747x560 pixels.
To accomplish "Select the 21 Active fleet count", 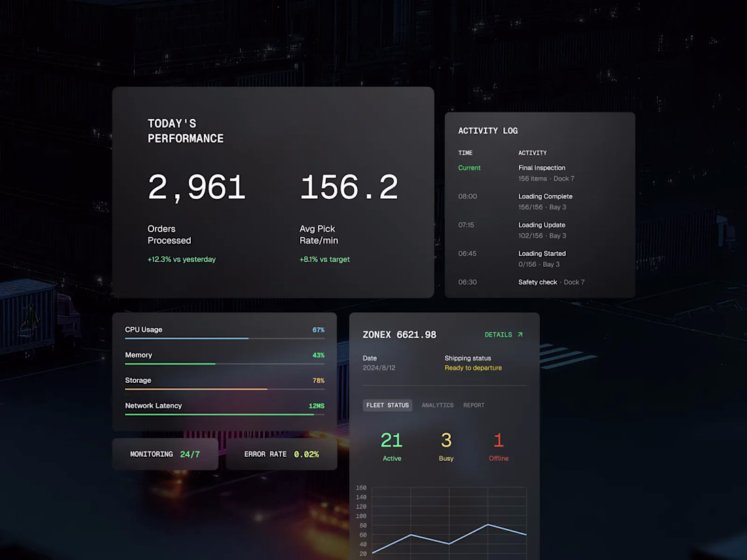I will coord(392,446).
